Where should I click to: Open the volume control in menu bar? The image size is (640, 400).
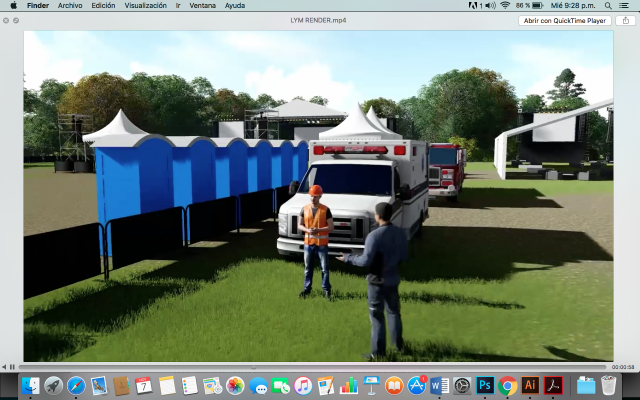[489, 5]
